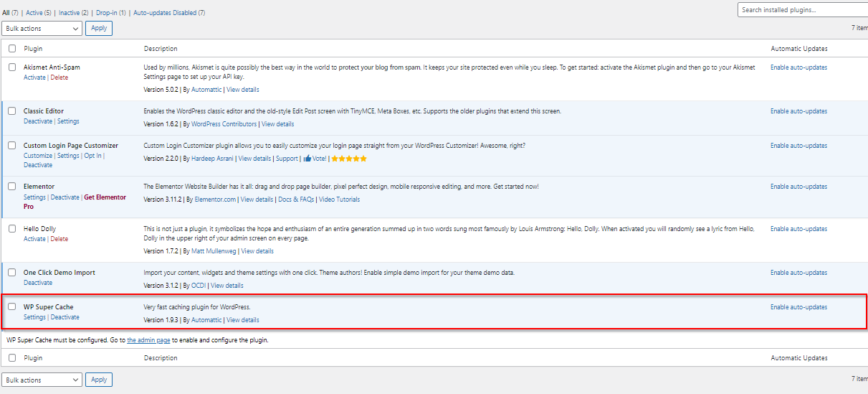Filter by Inactive plugins
Screen dimensions: 868x394
click(x=69, y=13)
